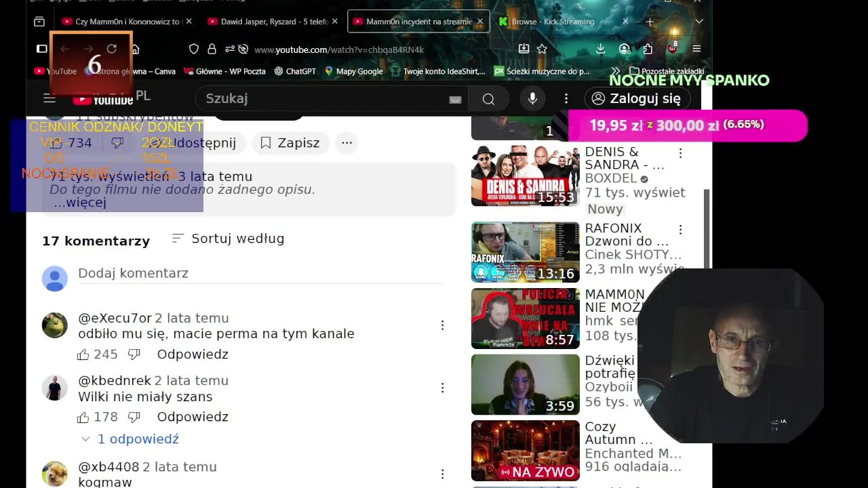The width and height of the screenshot is (868, 488).
Task: Click the Dodaj komentarz field
Action: click(x=261, y=273)
